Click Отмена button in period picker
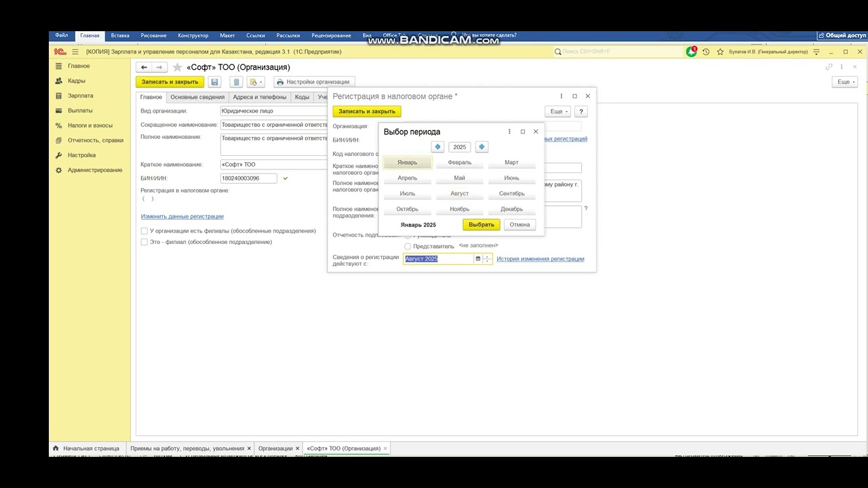The height and width of the screenshot is (488, 868). click(519, 224)
